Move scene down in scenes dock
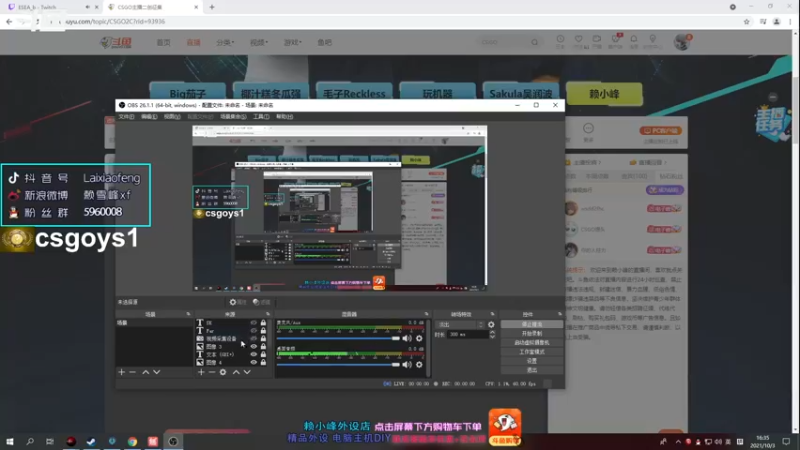Viewport: 800px width, 450px height. tap(157, 372)
